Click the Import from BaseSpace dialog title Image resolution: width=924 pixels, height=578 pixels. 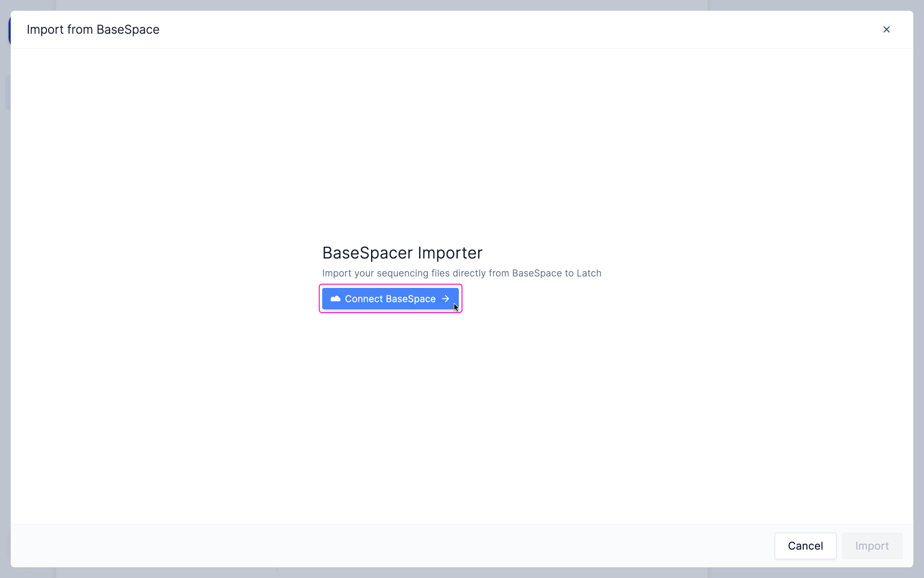click(93, 29)
